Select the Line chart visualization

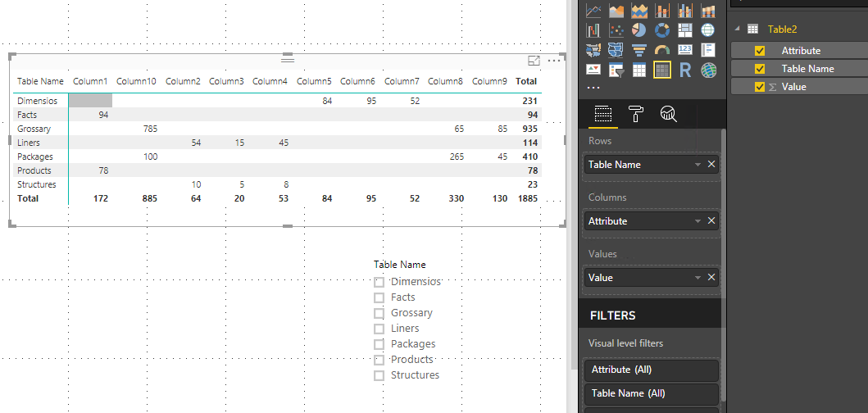coord(593,11)
